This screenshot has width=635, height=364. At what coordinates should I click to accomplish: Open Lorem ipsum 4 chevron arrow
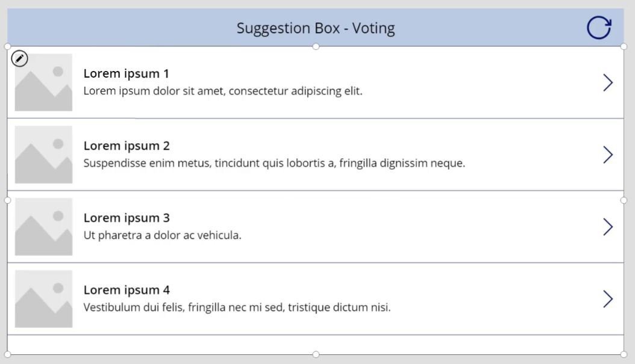[607, 299]
